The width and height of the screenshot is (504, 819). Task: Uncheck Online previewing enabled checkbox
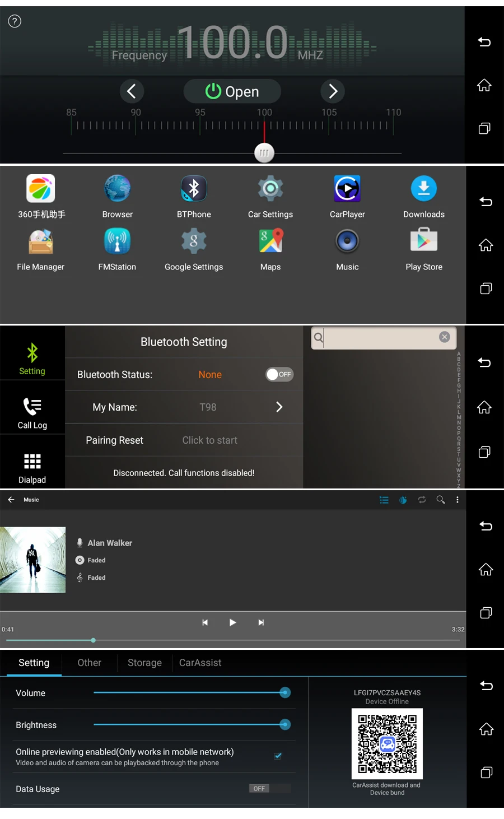coord(278,756)
